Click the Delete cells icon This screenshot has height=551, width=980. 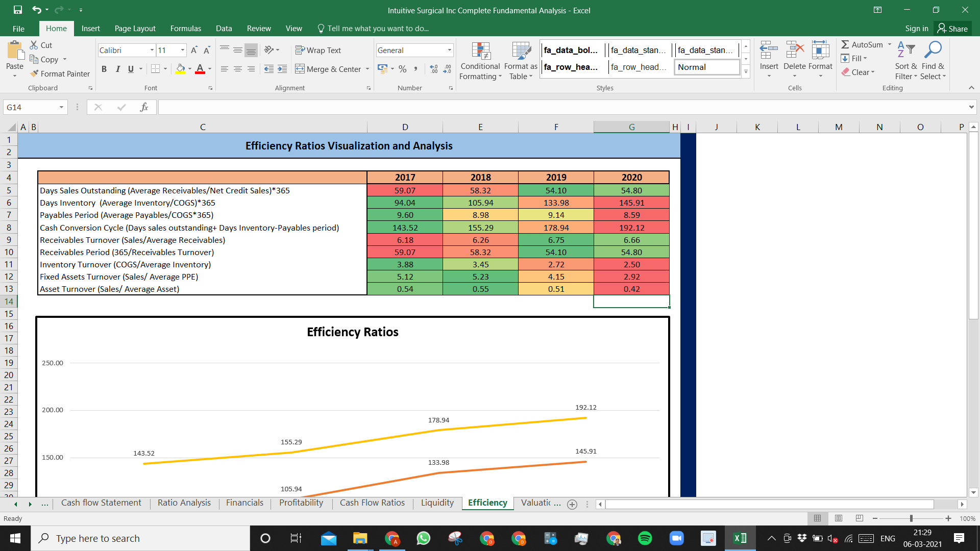[795, 51]
